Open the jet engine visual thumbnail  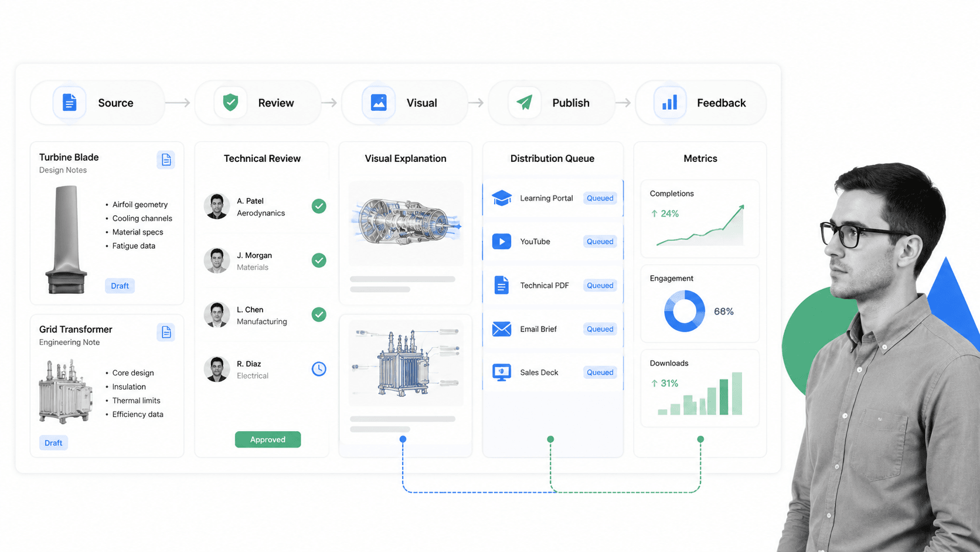click(x=406, y=223)
